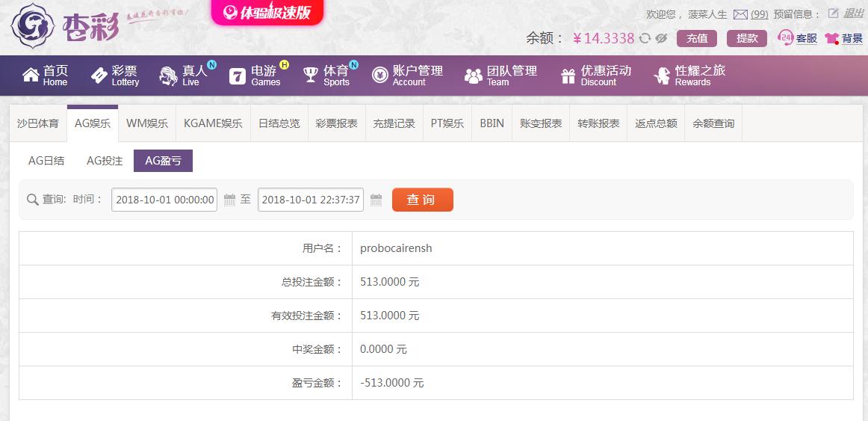Hide the balance with the eye icon
The height and width of the screenshot is (421, 868).
(661, 39)
